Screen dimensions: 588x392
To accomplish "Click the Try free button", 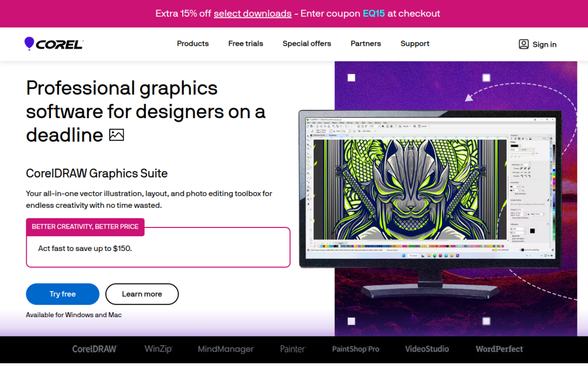I will [62, 294].
